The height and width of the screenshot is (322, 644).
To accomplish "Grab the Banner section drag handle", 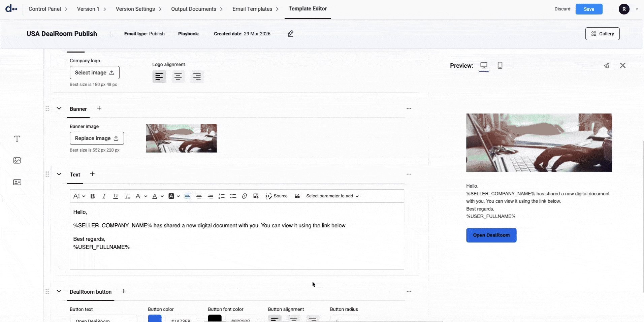I will coord(47,108).
